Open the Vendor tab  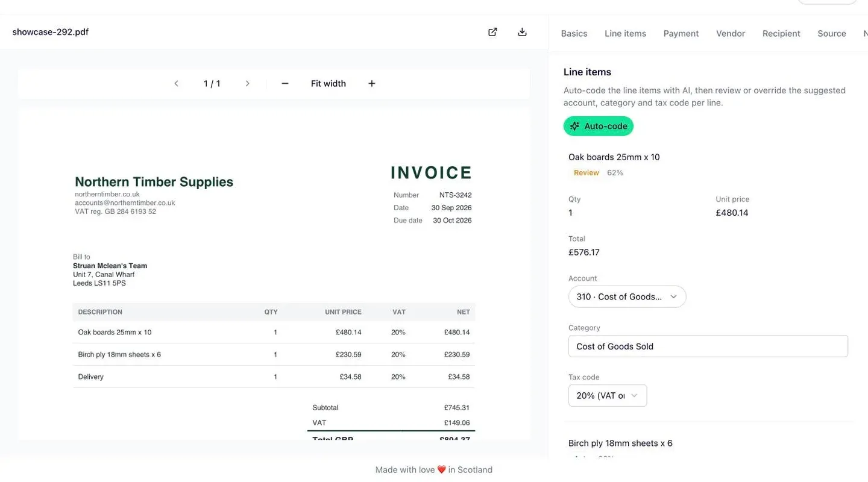(731, 34)
